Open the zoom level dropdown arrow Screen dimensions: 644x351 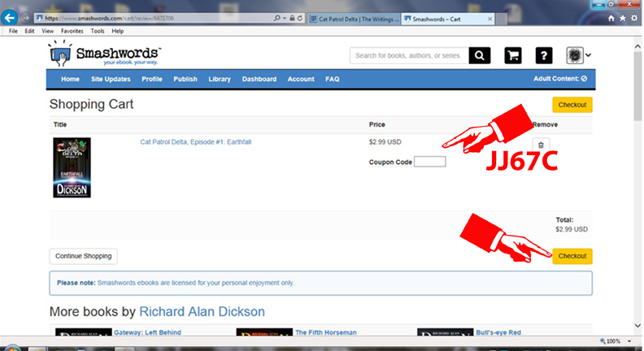pos(629,341)
